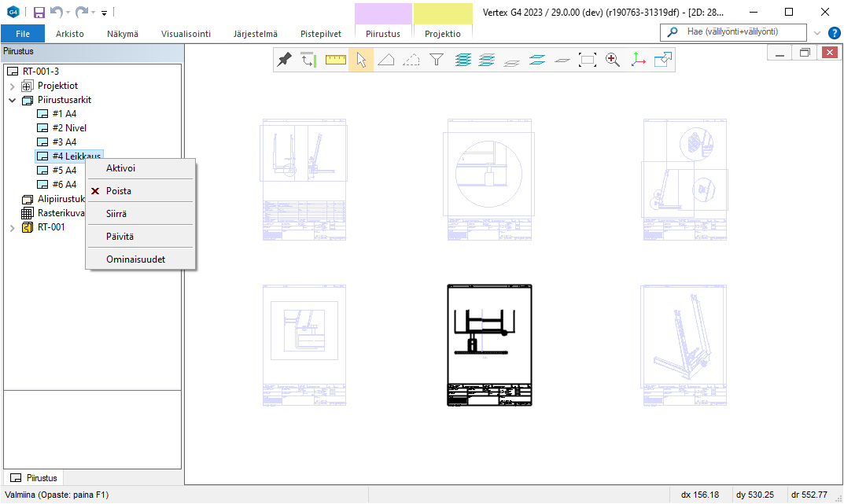Click the blue File button
The width and height of the screenshot is (844, 504).
pos(23,34)
